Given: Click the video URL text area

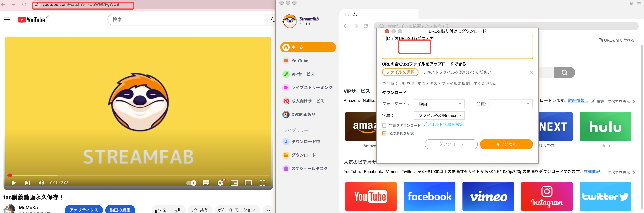Looking at the screenshot, I should click(457, 47).
